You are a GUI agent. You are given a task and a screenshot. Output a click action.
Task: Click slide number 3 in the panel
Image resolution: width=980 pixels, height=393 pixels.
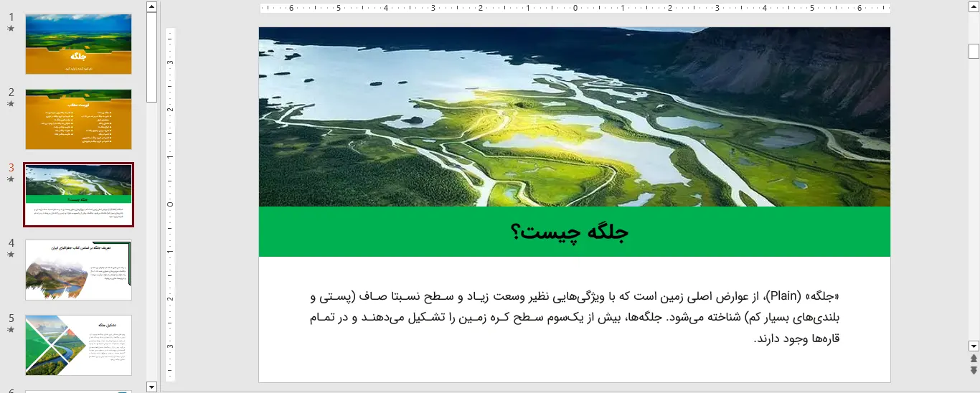click(11, 168)
